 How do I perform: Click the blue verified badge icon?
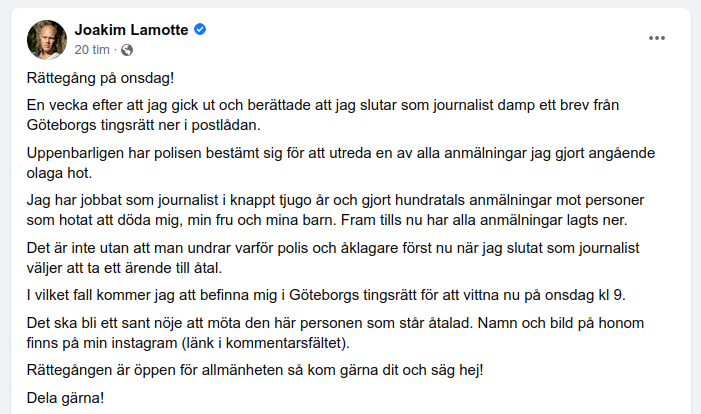tap(200, 30)
